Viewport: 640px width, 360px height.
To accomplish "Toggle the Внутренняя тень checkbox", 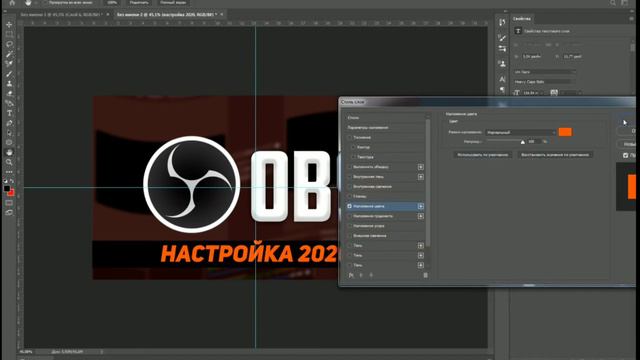I will [x=349, y=177].
